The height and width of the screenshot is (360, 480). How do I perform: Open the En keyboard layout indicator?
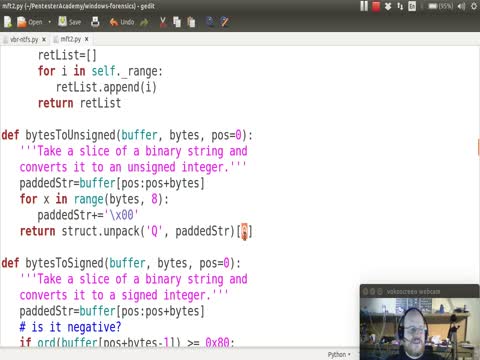412,6
